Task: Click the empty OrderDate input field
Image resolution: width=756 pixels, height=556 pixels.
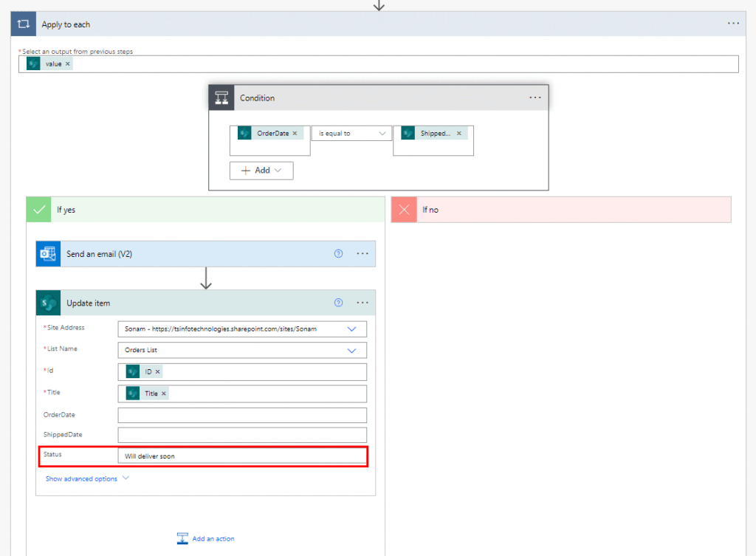Action: [x=242, y=415]
